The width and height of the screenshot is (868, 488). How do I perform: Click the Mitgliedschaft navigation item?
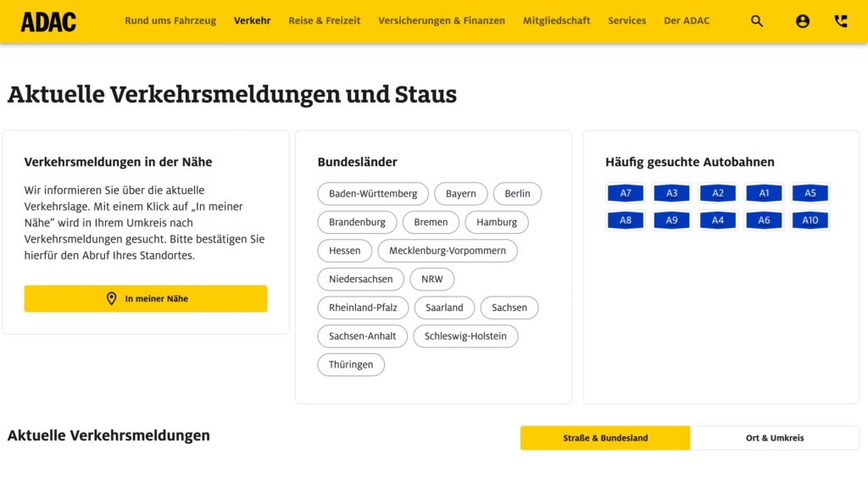click(x=556, y=20)
